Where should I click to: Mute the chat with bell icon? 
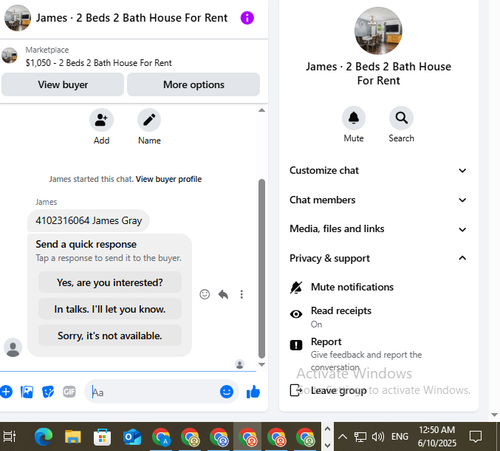tap(354, 118)
